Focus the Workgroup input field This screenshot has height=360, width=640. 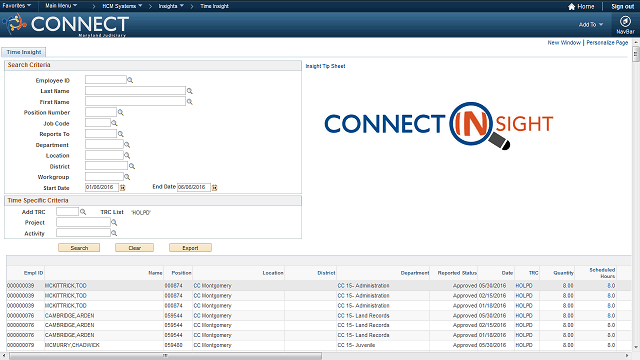[x=104, y=177]
